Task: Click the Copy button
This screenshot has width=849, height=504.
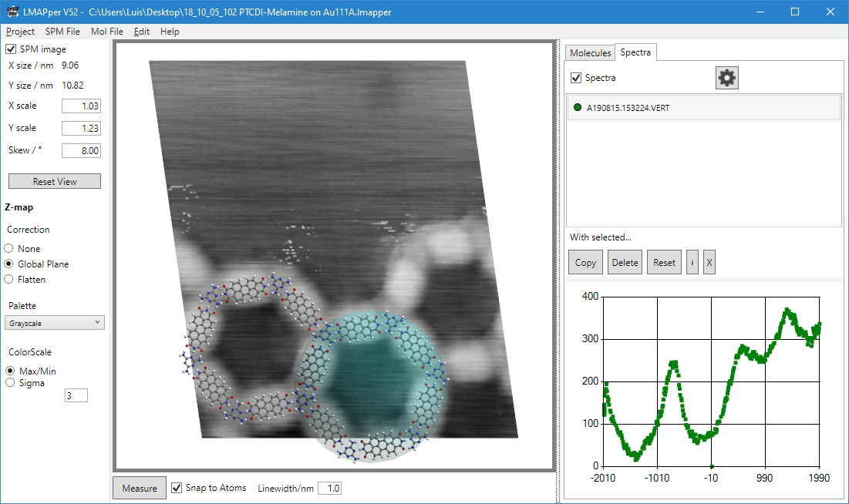Action: coord(585,262)
